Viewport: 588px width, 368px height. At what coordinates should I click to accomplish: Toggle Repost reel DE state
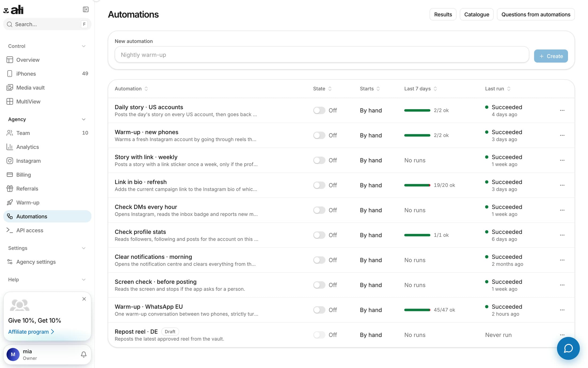coord(319,335)
